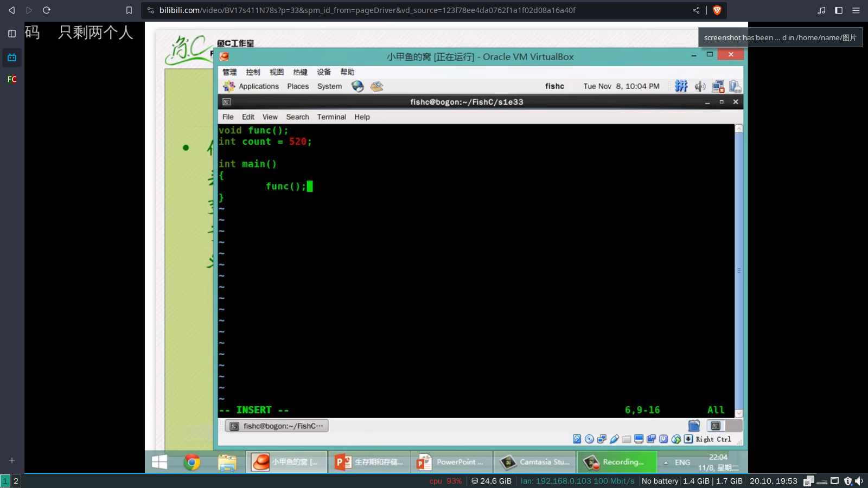This screenshot has width=868, height=488.
Task: Open the GNOME clock Tue Nov 8 10:04 PM
Action: click(621, 86)
